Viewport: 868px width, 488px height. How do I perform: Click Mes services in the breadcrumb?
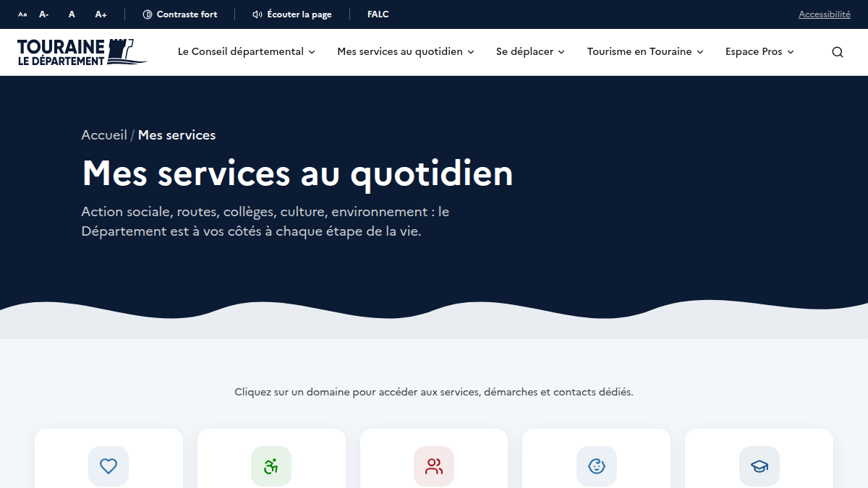(x=177, y=135)
